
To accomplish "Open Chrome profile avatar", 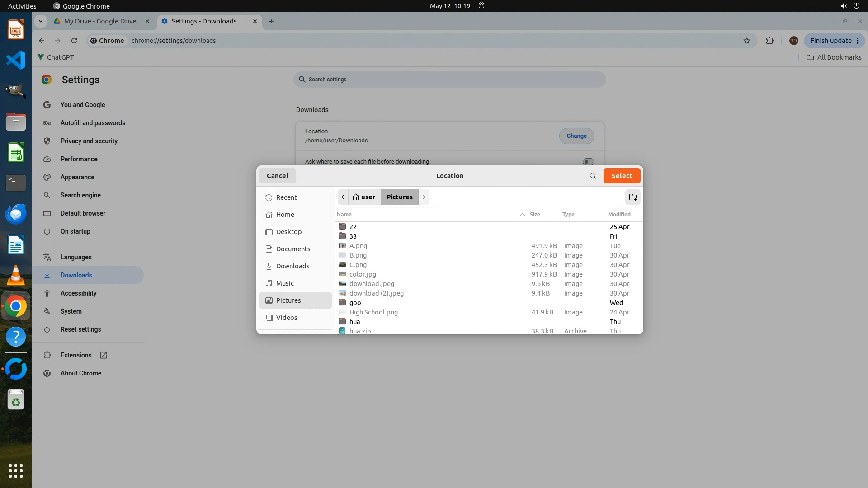I will click(793, 41).
